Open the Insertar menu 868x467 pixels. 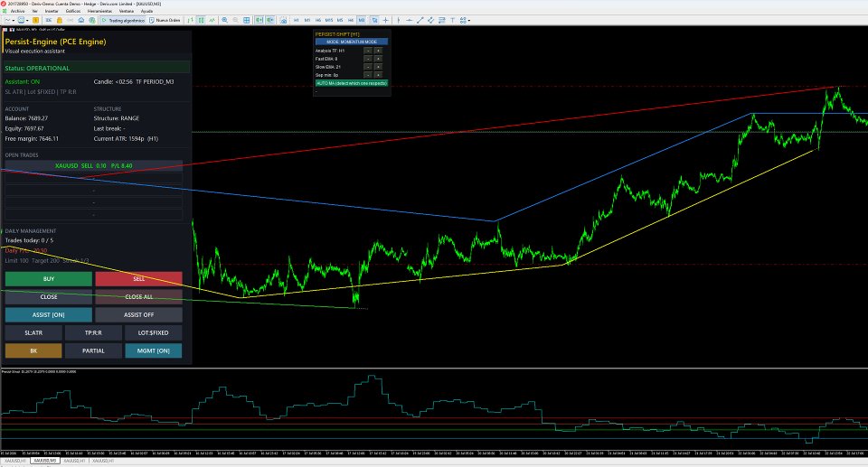[52, 11]
